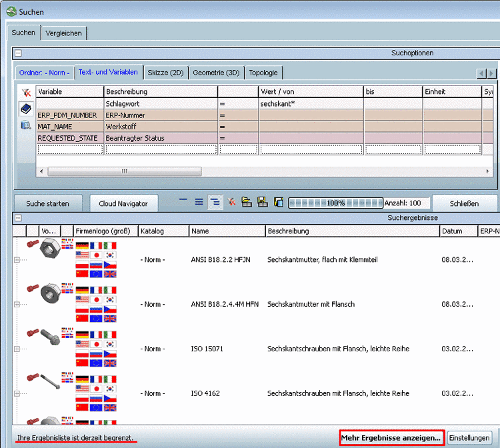Expand the ANSI B18.2.2 HFJN result row
This screenshot has height=448, width=500.
coord(17,259)
